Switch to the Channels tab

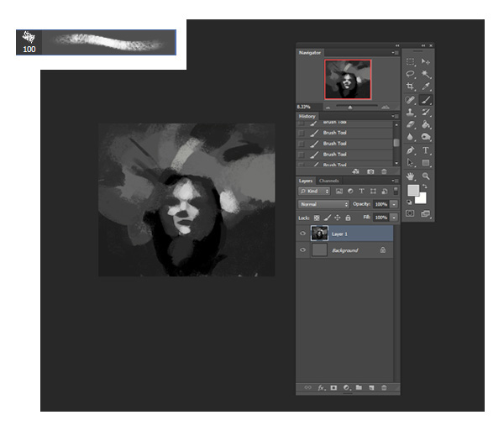328,181
